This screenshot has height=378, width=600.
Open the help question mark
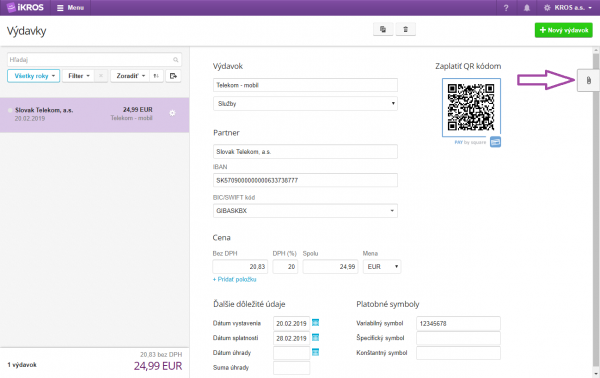(x=506, y=8)
